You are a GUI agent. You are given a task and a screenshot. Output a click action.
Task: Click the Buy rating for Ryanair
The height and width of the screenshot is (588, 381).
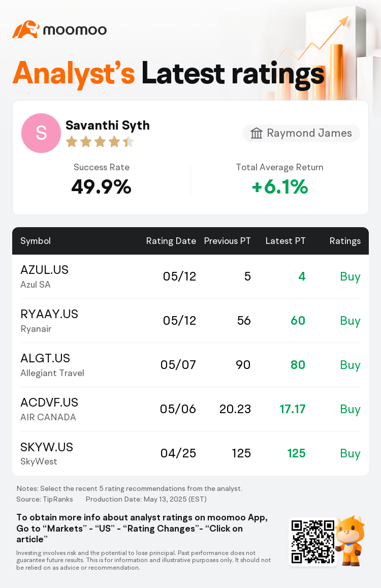point(350,321)
